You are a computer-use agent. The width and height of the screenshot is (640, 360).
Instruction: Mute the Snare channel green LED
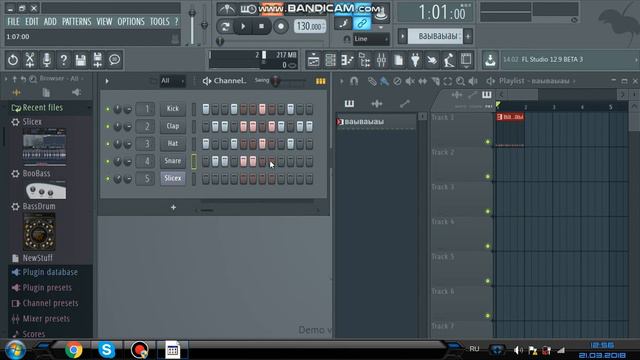pyautogui.click(x=108, y=162)
